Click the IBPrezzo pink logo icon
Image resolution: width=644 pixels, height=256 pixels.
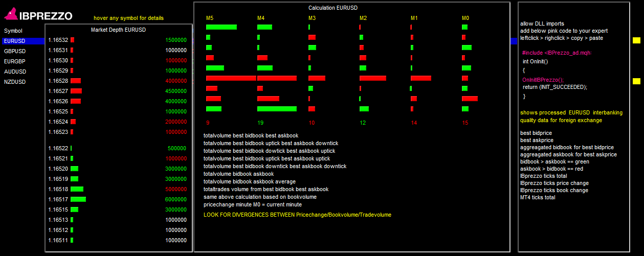pyautogui.click(x=12, y=15)
